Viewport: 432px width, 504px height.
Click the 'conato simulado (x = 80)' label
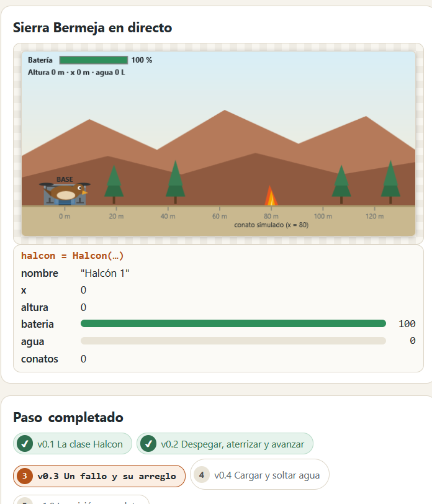tap(271, 225)
